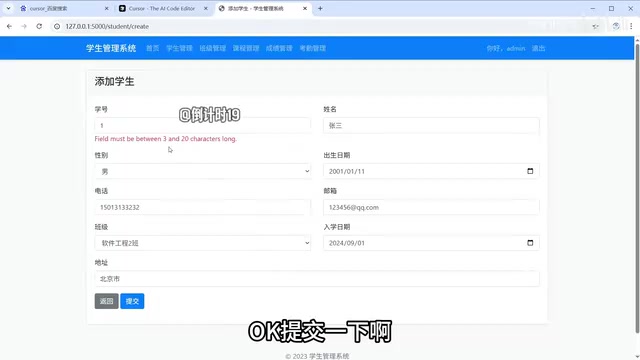Open 首页 in the navbar
This screenshot has height=360, width=640.
tap(153, 48)
